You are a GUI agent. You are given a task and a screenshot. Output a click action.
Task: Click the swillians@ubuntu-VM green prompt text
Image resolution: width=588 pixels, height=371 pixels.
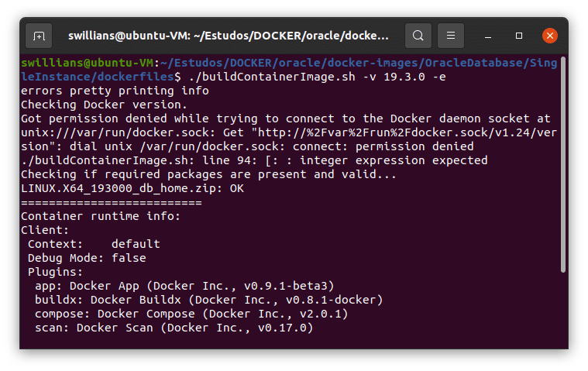point(87,63)
